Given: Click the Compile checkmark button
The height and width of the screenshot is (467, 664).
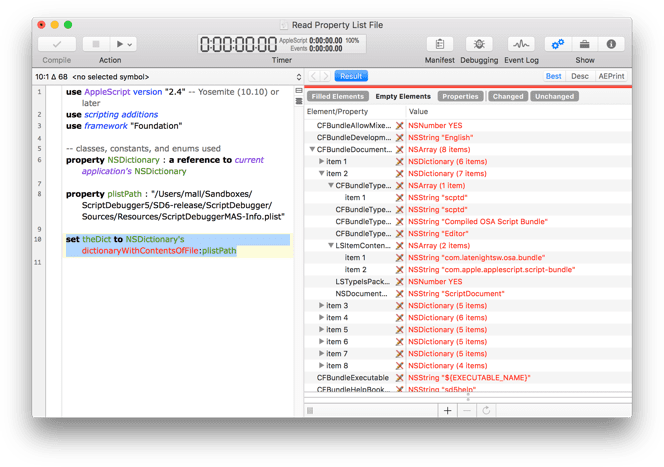Looking at the screenshot, I should pyautogui.click(x=57, y=44).
